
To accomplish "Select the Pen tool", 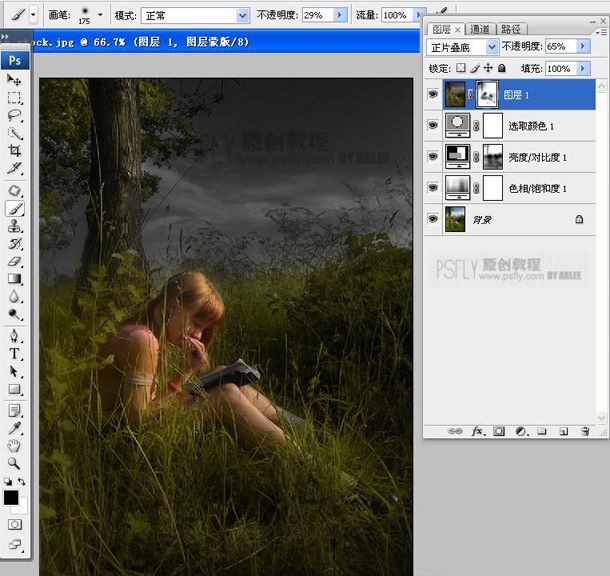I will point(14,336).
